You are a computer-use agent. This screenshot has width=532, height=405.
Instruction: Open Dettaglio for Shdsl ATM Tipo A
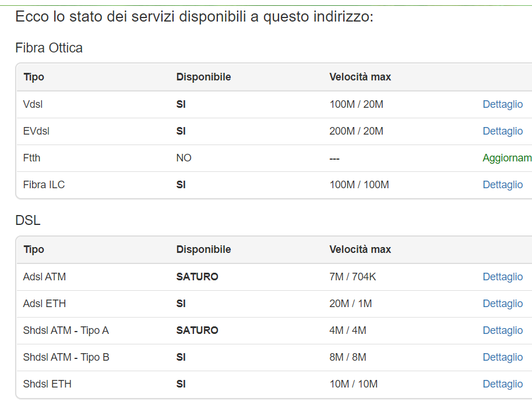pyautogui.click(x=502, y=330)
